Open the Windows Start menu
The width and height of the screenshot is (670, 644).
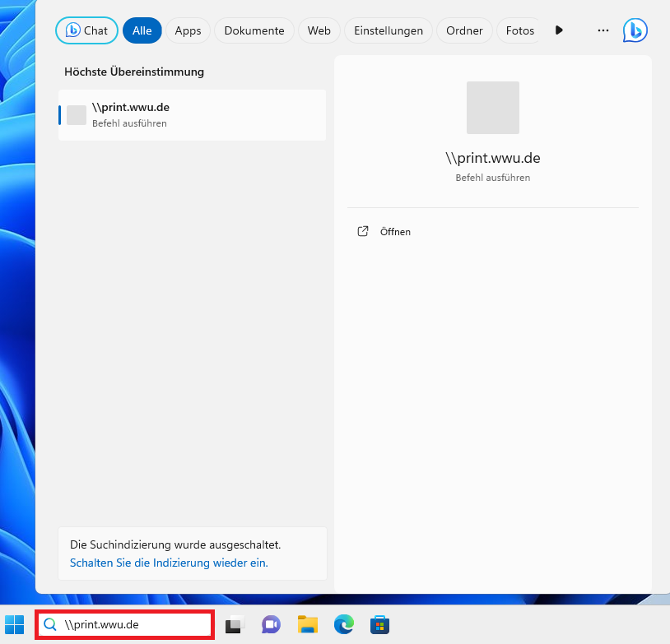[x=15, y=624]
